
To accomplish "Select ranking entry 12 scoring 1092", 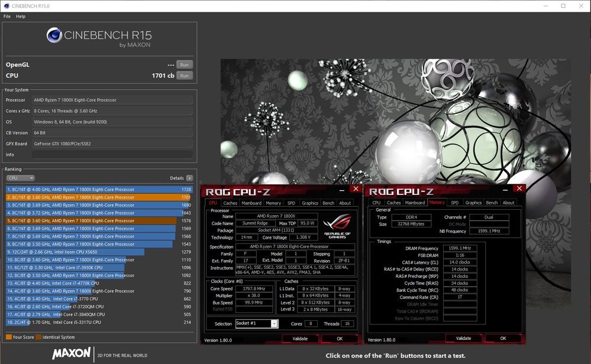I will coord(99,275).
